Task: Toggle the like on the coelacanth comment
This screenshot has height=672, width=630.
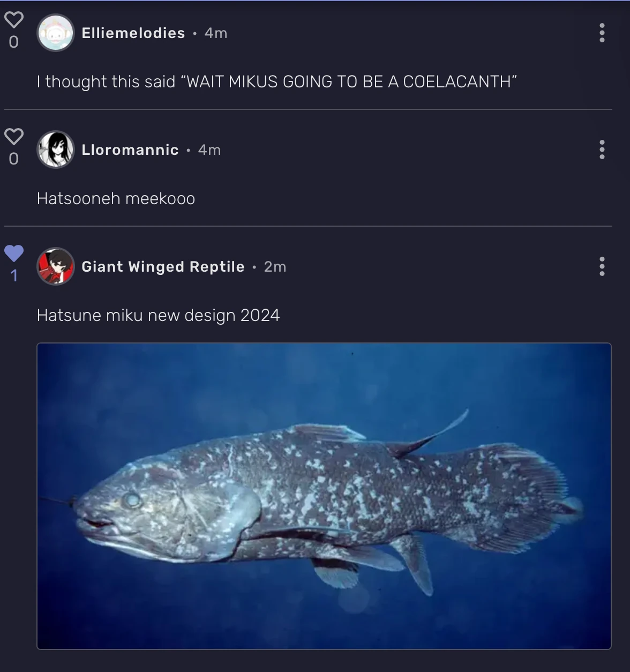Action: 14,253
